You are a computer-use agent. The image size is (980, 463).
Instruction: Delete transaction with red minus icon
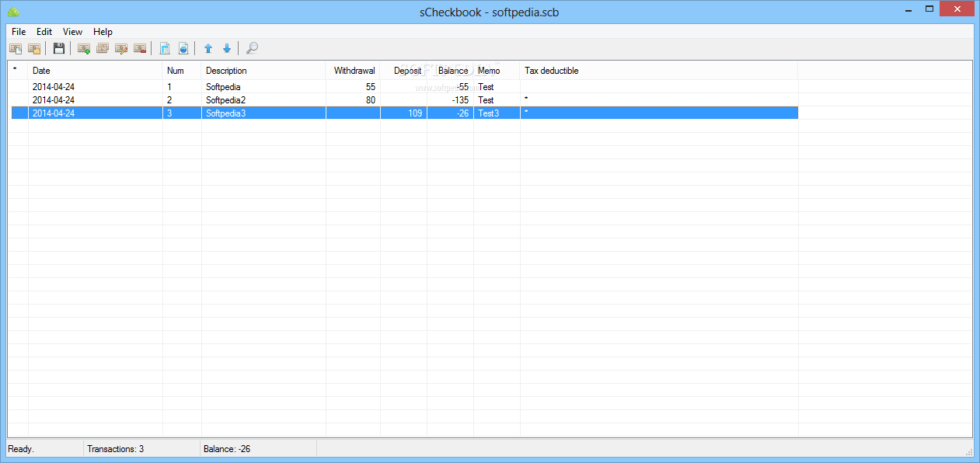[140, 48]
